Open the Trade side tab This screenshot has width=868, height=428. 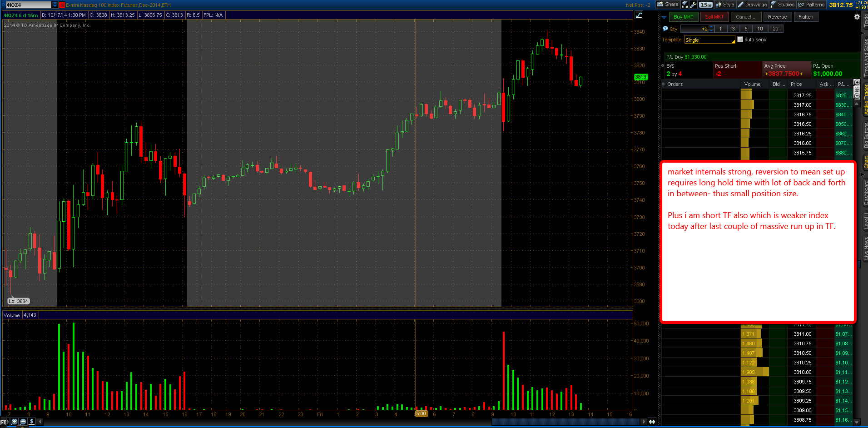[x=865, y=21]
